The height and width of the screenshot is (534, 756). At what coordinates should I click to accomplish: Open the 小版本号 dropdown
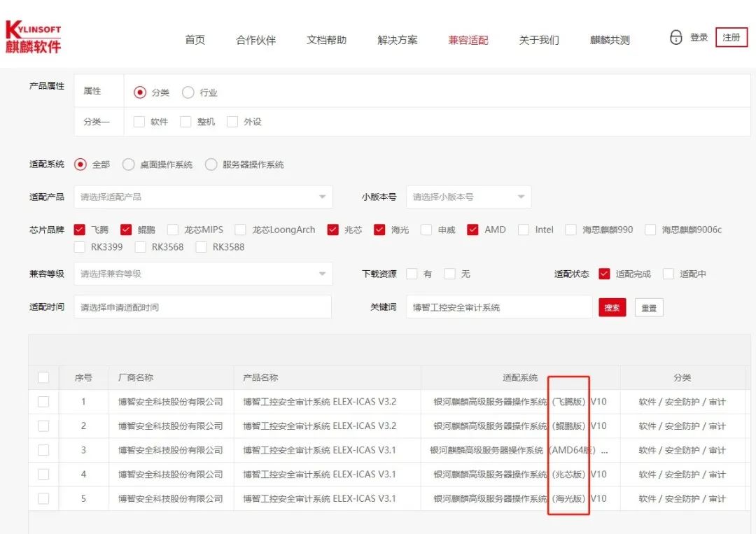click(x=468, y=197)
